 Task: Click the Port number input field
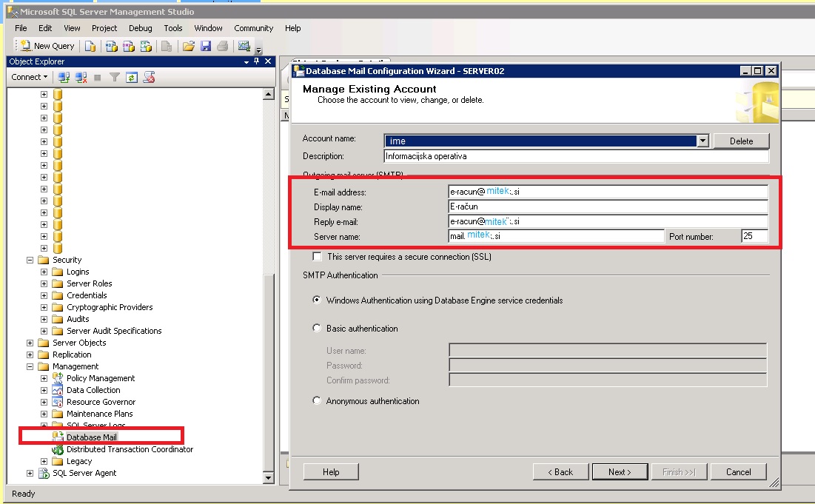[x=754, y=236]
